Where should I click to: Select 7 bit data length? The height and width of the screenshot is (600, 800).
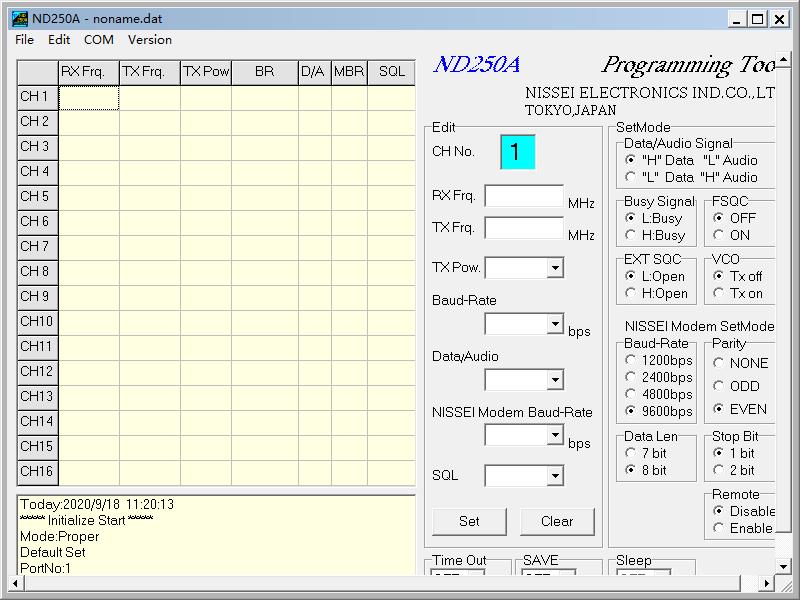point(631,453)
